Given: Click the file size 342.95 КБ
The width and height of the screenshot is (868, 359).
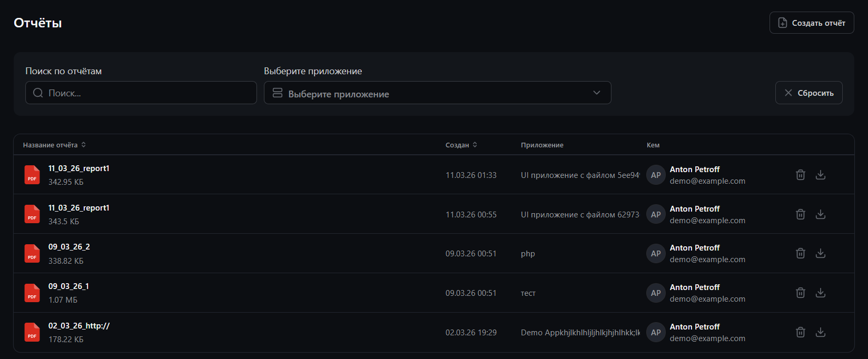Looking at the screenshot, I should [66, 182].
